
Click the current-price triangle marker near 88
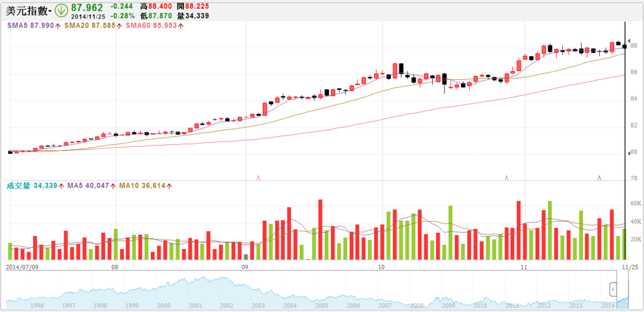click(x=629, y=40)
